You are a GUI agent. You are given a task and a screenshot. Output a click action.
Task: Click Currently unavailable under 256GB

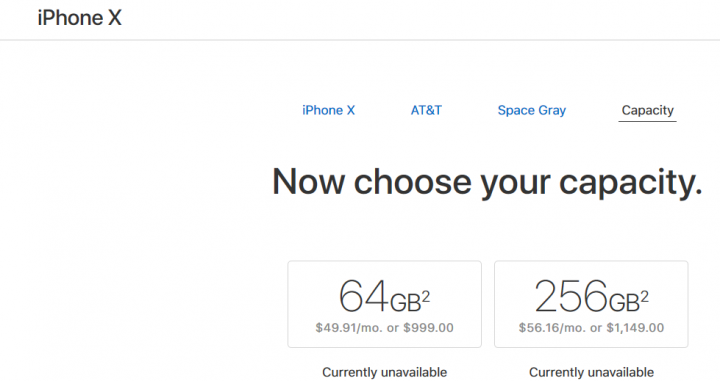coord(591,372)
